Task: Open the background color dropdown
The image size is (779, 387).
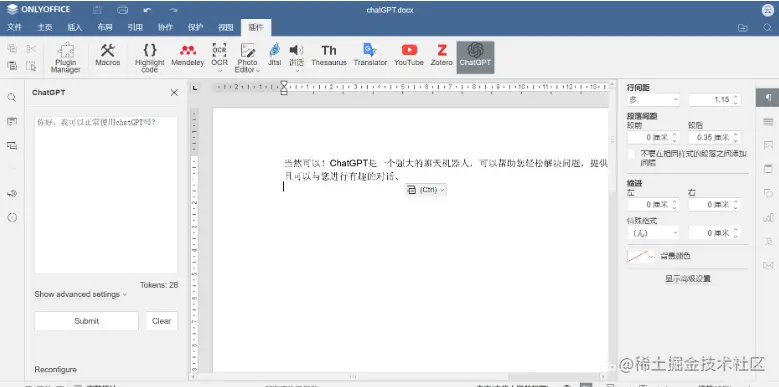Action: click(x=641, y=256)
